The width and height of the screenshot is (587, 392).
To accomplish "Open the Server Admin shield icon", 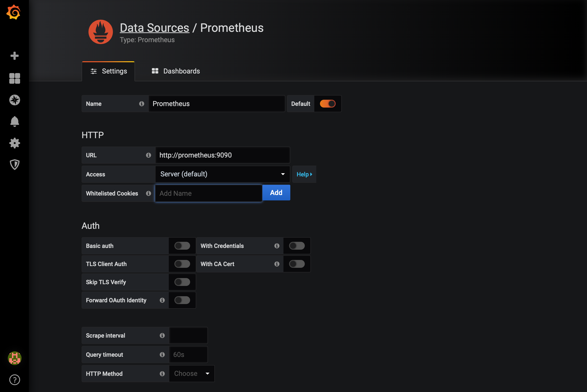I will (14, 164).
